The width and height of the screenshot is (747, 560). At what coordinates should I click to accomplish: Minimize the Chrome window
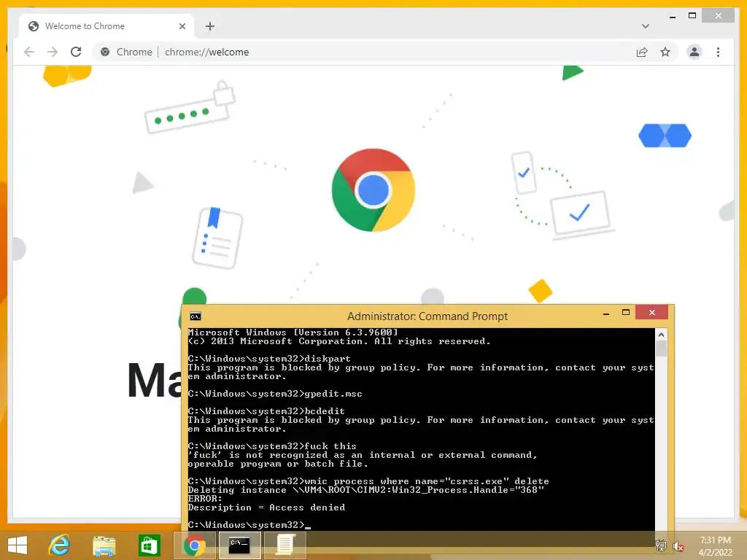click(x=672, y=16)
